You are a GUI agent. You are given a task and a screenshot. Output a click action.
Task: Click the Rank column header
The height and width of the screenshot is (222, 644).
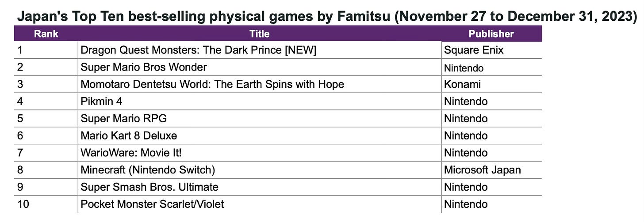(46, 34)
